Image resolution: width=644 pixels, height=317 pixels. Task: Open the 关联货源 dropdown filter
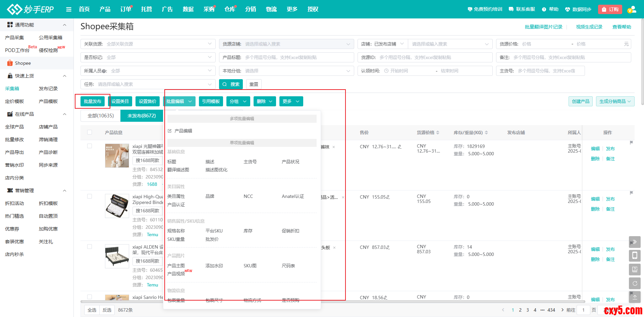tap(148, 44)
